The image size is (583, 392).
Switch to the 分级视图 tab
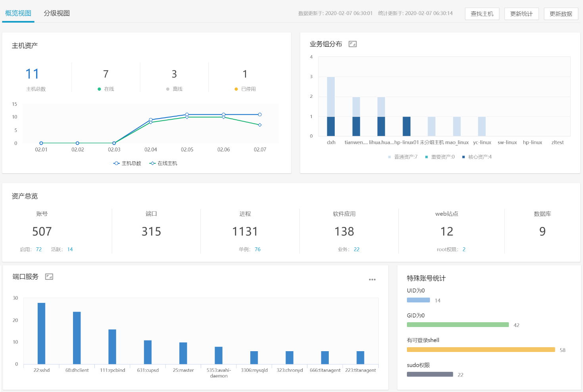[57, 13]
